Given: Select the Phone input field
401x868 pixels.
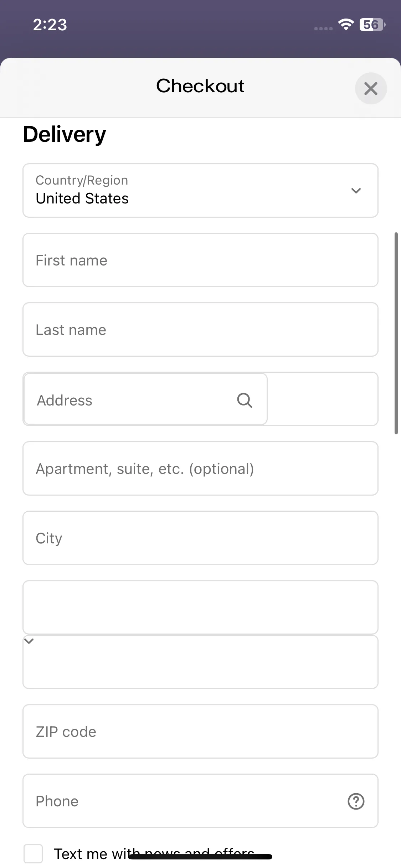Looking at the screenshot, I should 200,801.
